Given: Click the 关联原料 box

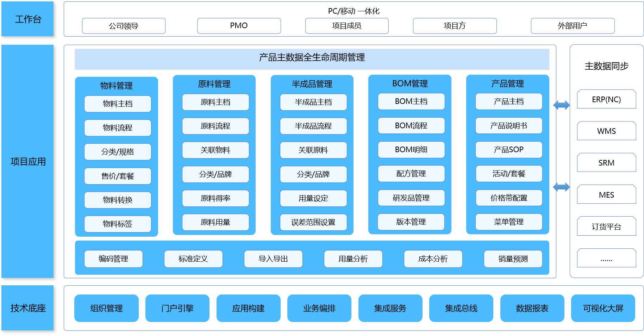Looking at the screenshot, I should click(313, 150).
